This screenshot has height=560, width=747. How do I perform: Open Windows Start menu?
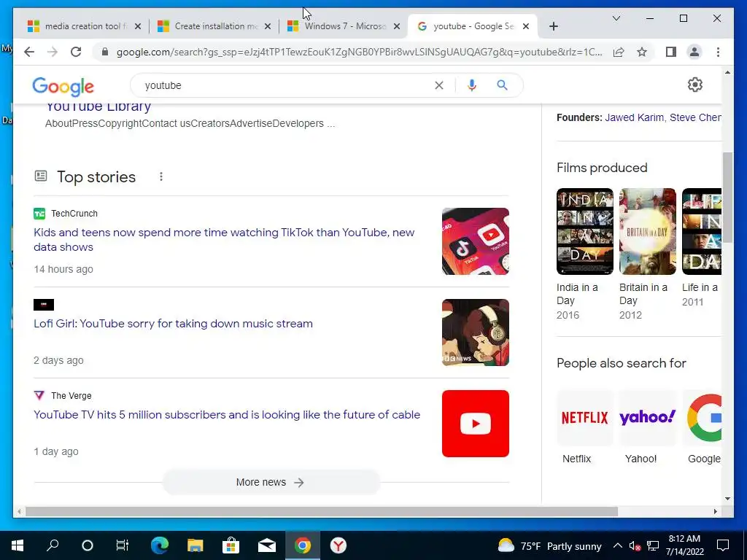tap(18, 545)
